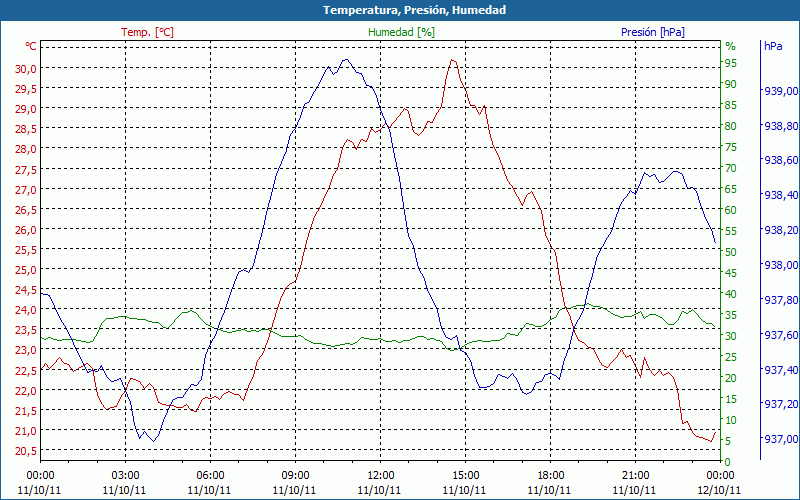The image size is (800, 500).
Task: Click the 03:00 time axis label
Action: pyautogui.click(x=125, y=476)
